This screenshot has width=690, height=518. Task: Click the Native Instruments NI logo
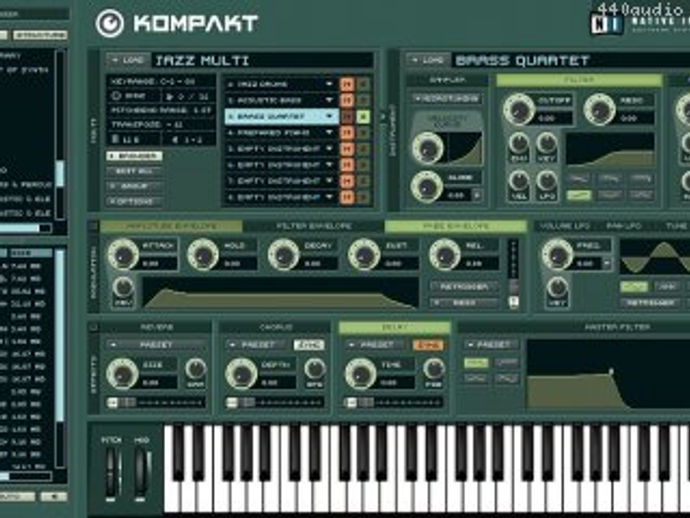(x=606, y=25)
